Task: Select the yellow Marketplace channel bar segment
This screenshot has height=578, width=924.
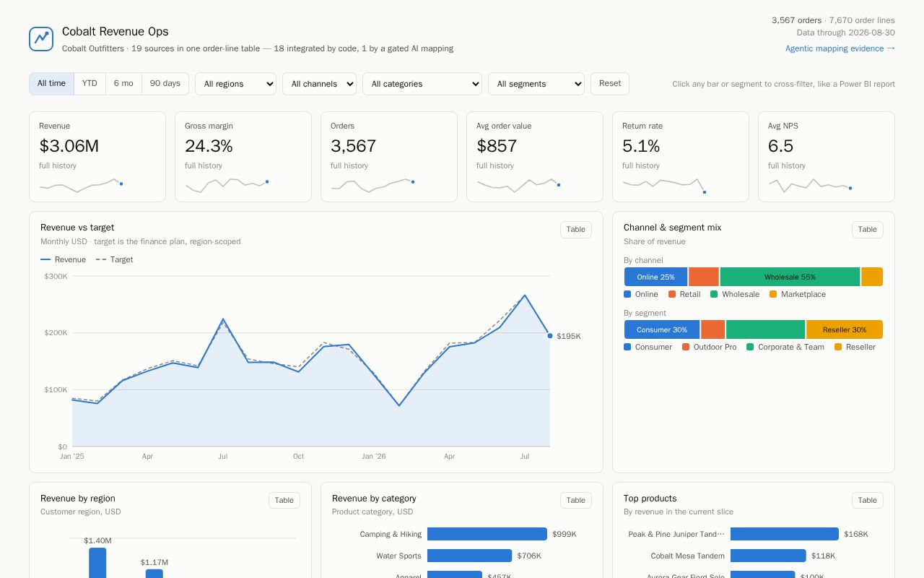Action: [x=872, y=277]
